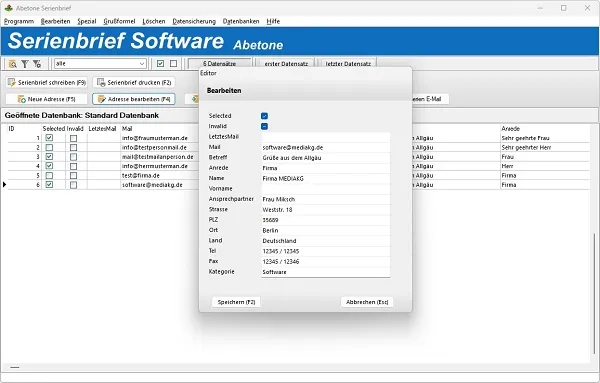600x383 pixels.
Task: Click Serienbrief schreiben (F9) button
Action: pos(47,82)
